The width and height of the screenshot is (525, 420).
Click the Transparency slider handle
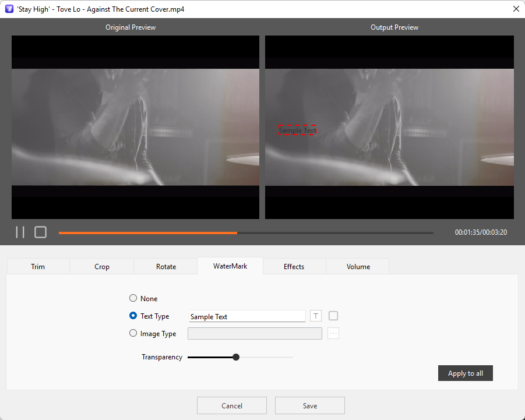click(236, 357)
